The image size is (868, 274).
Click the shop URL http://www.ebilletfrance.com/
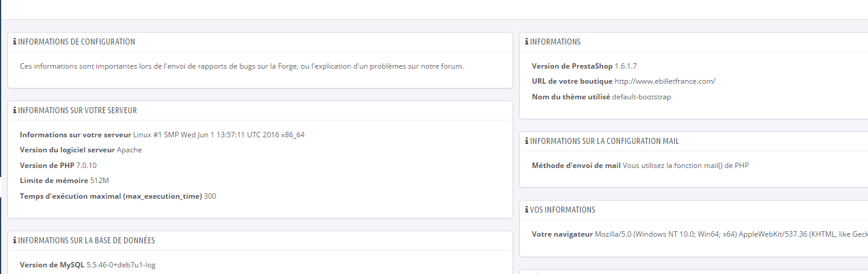pos(665,81)
